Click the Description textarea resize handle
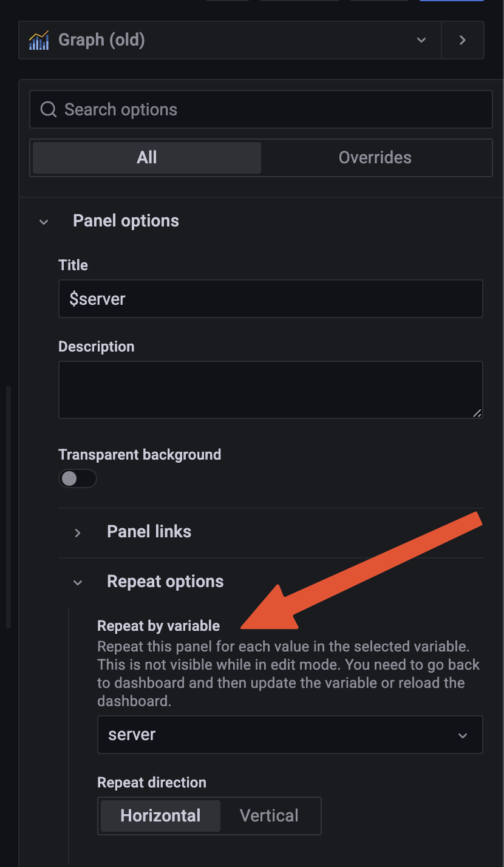 coord(477,413)
